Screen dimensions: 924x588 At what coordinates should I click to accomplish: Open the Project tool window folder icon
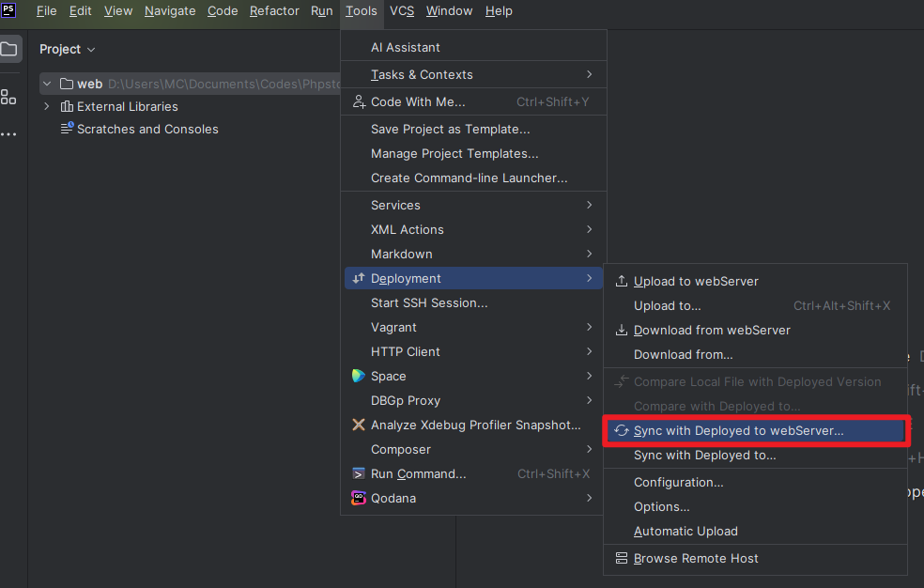coord(8,49)
